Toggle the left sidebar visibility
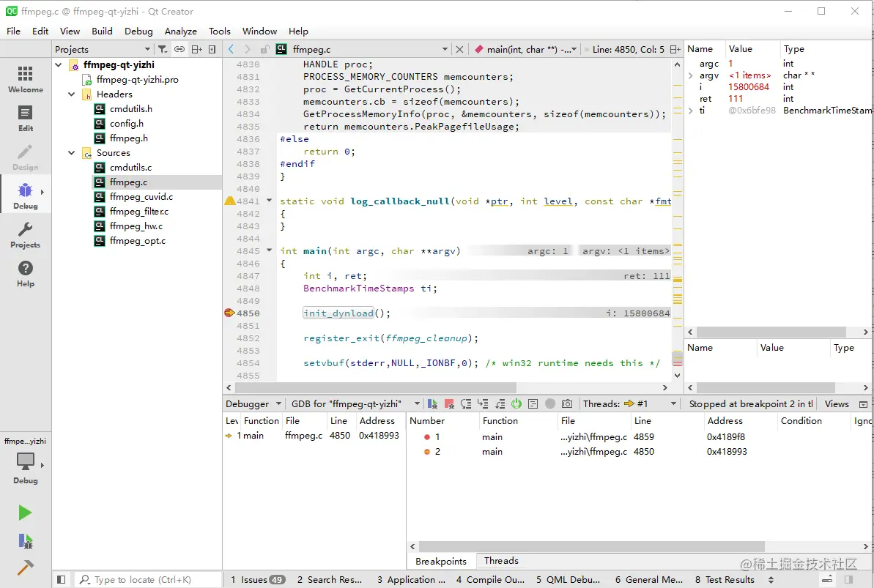The height and width of the screenshot is (588, 874). (x=62, y=580)
